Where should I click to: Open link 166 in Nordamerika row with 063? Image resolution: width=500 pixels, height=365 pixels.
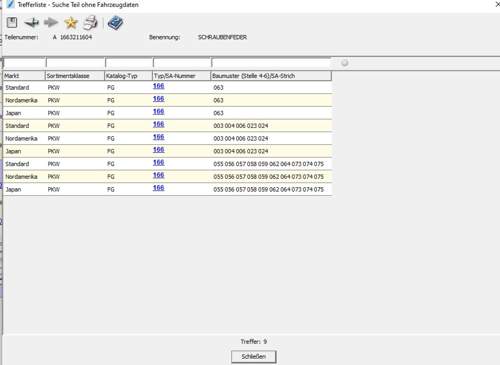click(158, 99)
